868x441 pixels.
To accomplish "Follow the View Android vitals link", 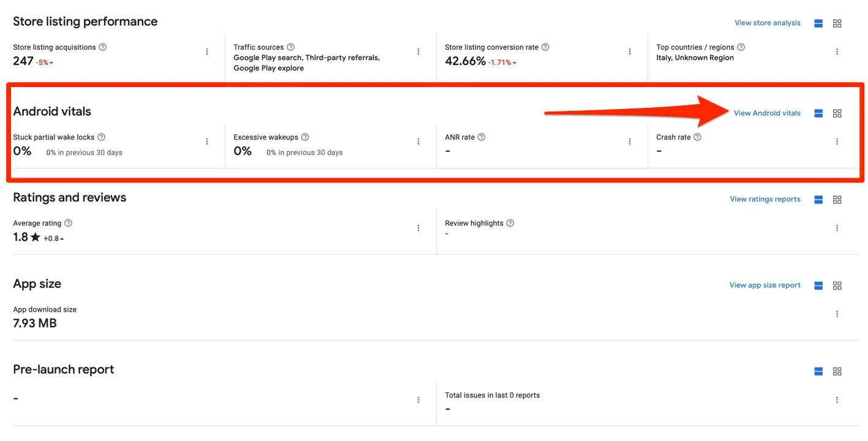I will (x=767, y=113).
